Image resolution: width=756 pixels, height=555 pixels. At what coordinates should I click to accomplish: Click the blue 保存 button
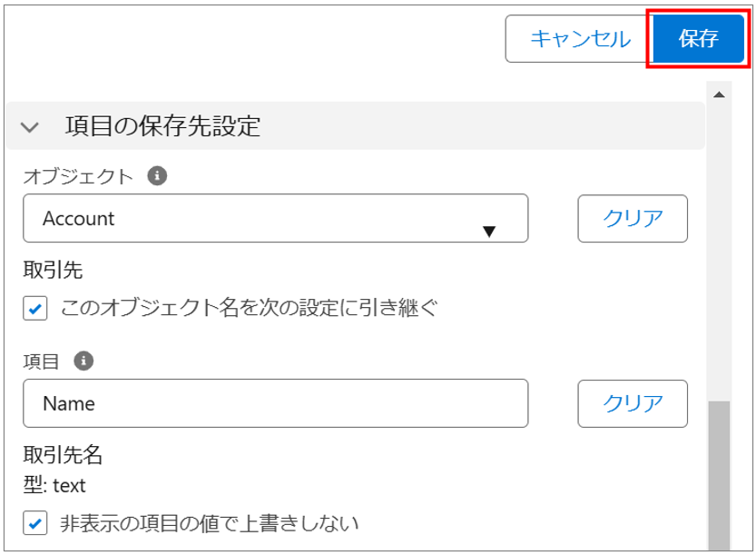[x=698, y=38]
